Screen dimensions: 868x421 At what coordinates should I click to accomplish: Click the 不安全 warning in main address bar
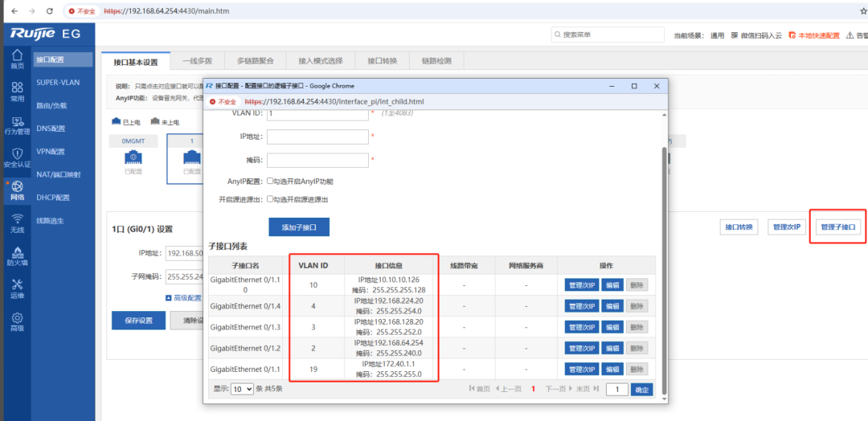point(82,11)
